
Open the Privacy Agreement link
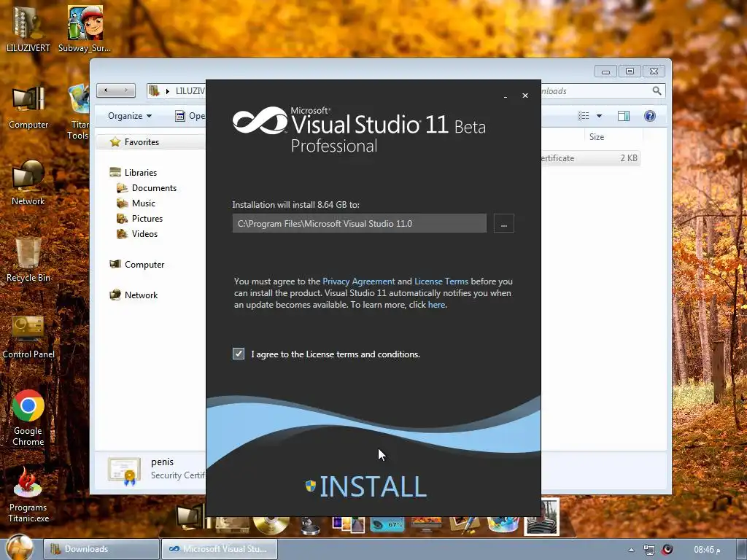click(359, 281)
